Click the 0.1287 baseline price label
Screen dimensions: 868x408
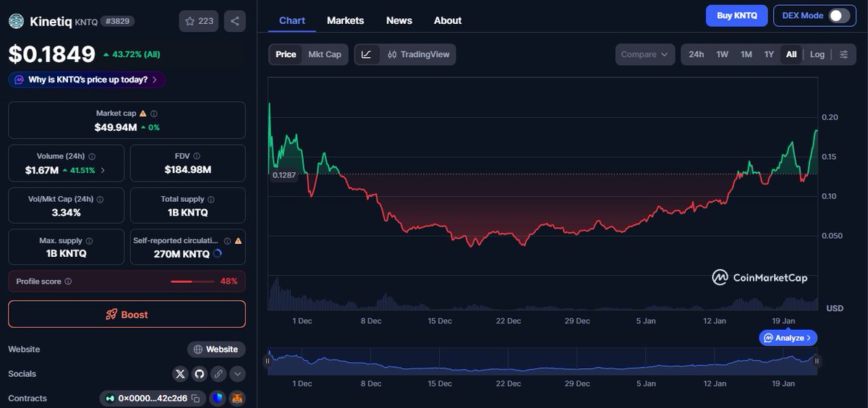coord(283,175)
